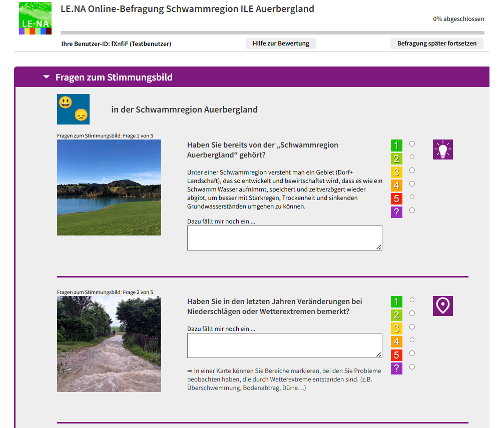Viewport: 504px width, 428px height.
Task: Click the comment field under question 1
Action: click(284, 237)
